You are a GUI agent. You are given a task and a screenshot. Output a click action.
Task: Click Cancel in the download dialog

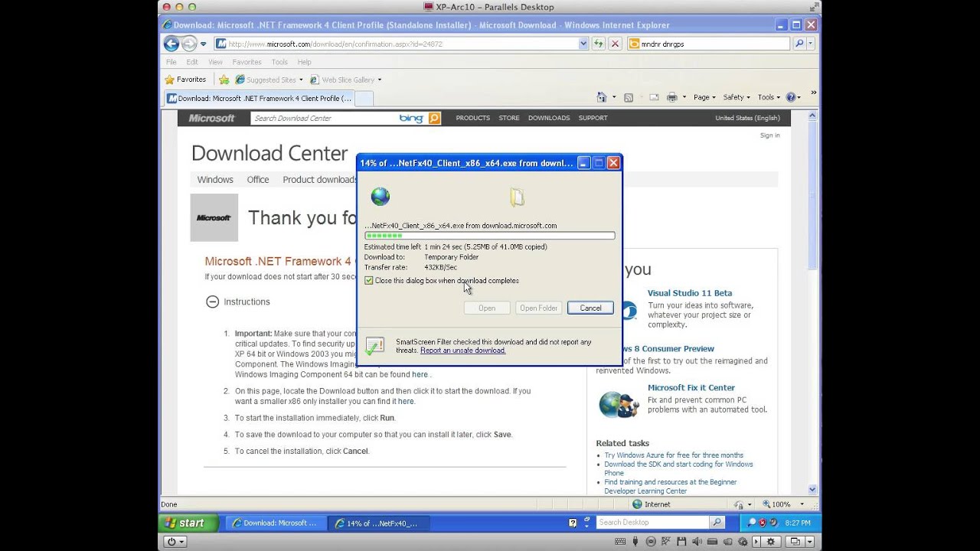(x=590, y=308)
